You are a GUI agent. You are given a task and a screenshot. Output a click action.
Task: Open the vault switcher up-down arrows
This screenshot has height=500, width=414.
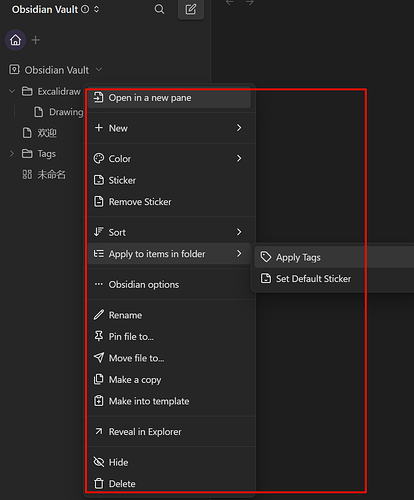(96, 9)
